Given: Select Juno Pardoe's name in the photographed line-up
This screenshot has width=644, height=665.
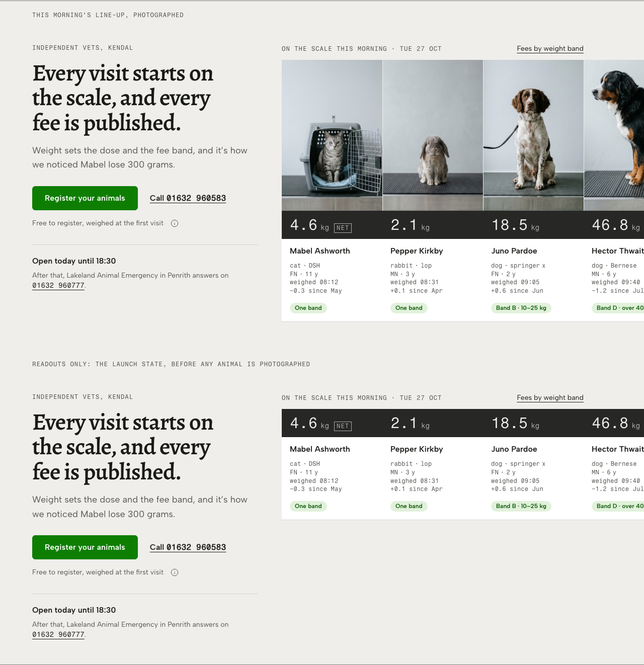Looking at the screenshot, I should (x=514, y=251).
